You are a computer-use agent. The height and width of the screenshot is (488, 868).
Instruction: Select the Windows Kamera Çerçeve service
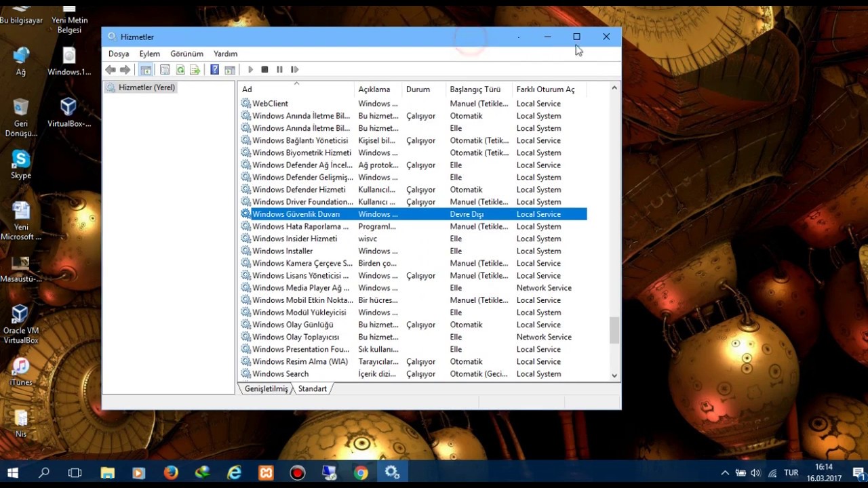click(413, 263)
